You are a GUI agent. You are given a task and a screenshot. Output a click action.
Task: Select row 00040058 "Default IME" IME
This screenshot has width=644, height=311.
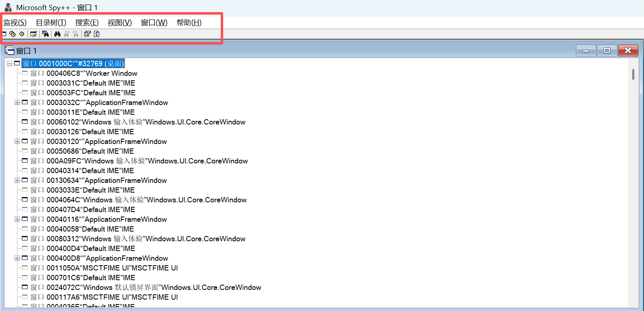click(x=82, y=229)
